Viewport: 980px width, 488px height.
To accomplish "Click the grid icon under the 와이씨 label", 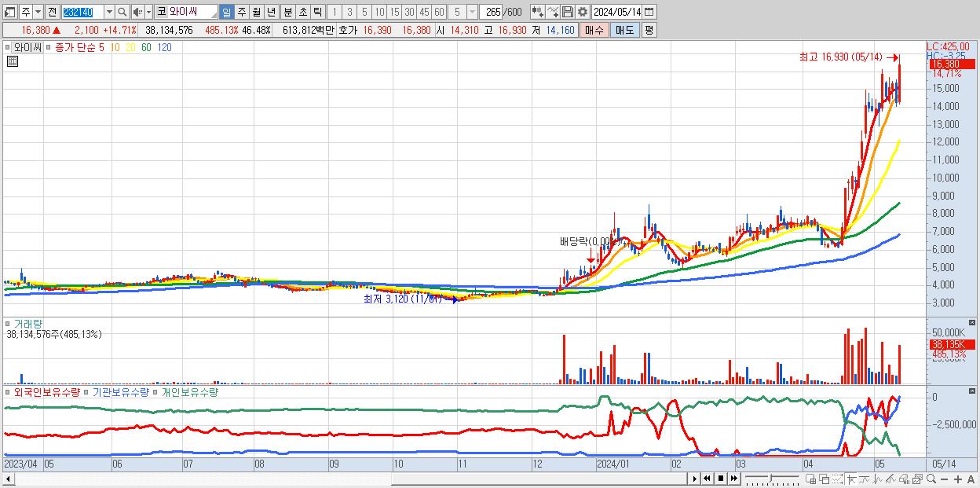I will coord(12,61).
